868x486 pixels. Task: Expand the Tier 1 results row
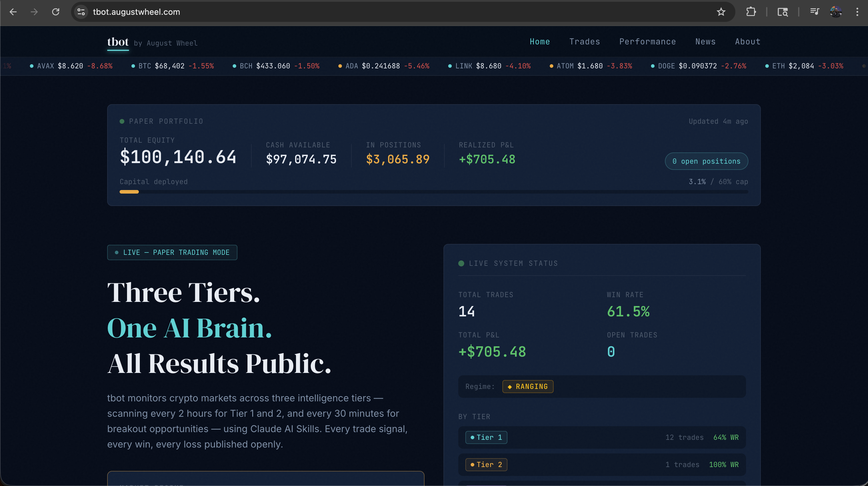click(x=602, y=437)
